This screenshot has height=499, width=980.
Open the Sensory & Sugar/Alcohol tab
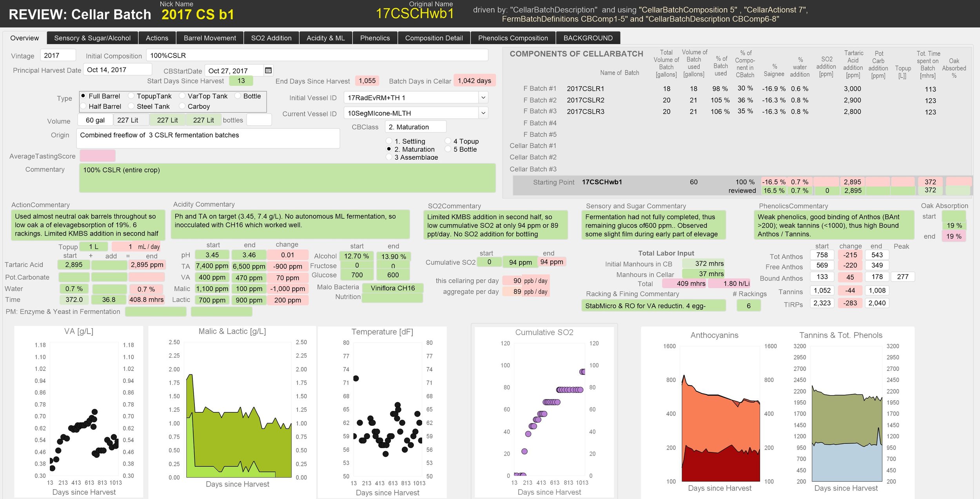(x=93, y=38)
